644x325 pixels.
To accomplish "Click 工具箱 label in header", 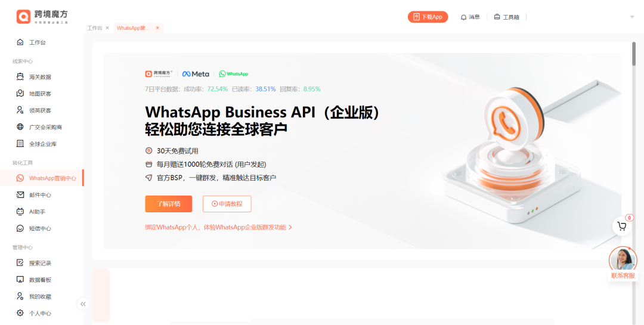I will coord(511,17).
